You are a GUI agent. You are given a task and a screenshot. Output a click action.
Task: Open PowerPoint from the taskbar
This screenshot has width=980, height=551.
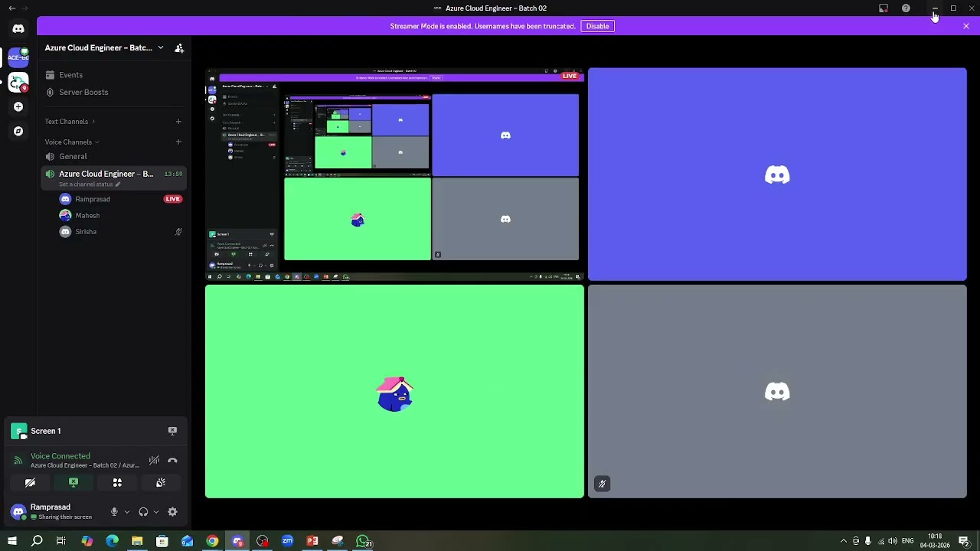312,541
